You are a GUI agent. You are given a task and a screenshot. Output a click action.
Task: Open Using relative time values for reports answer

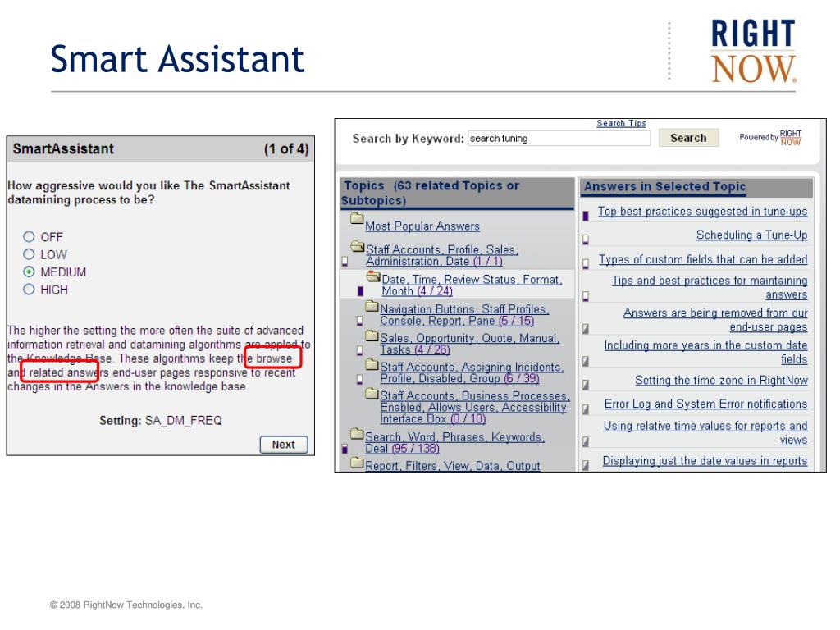705,433
